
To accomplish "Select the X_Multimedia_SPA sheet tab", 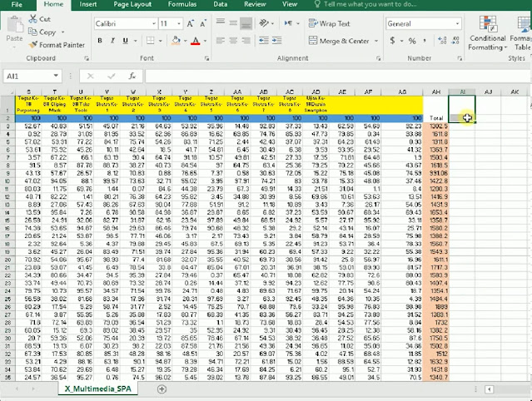I will click(x=97, y=389).
